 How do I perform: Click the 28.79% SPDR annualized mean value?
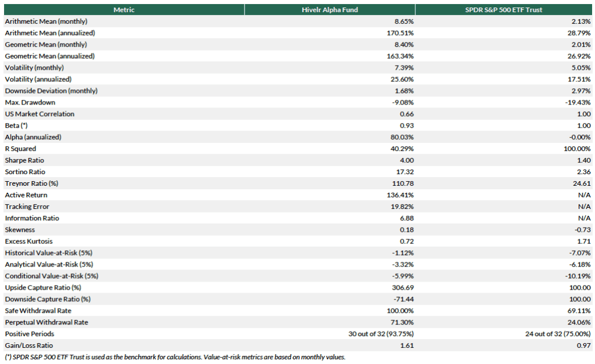pyautogui.click(x=579, y=33)
